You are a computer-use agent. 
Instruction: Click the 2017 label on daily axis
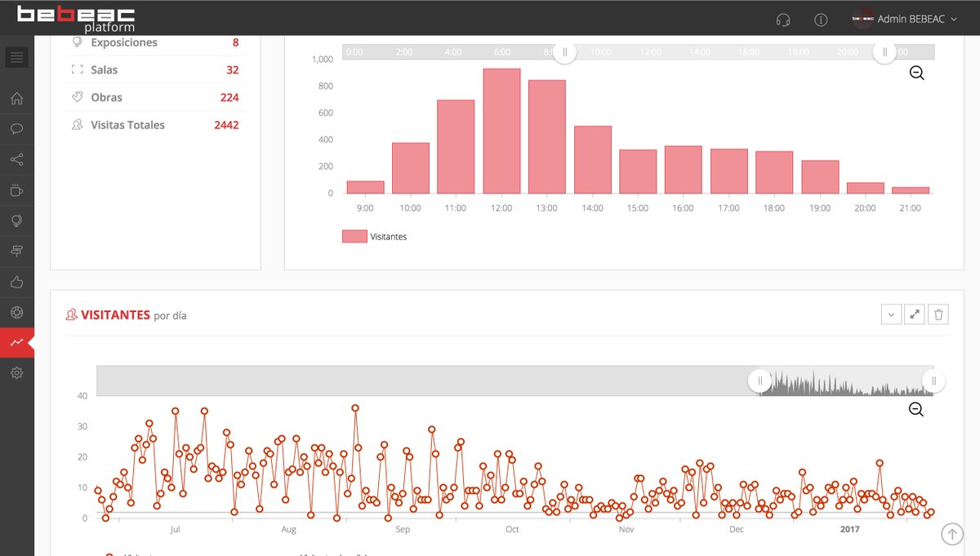pyautogui.click(x=852, y=530)
